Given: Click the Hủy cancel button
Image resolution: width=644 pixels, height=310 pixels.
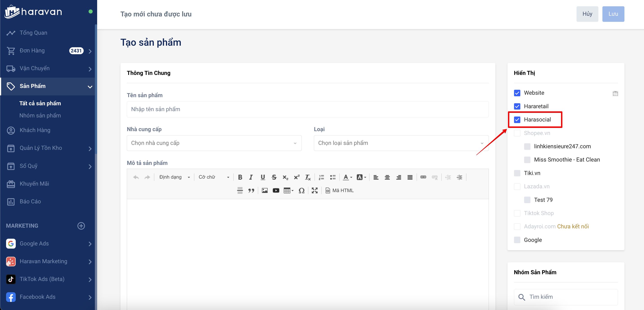Looking at the screenshot, I should click(587, 14).
